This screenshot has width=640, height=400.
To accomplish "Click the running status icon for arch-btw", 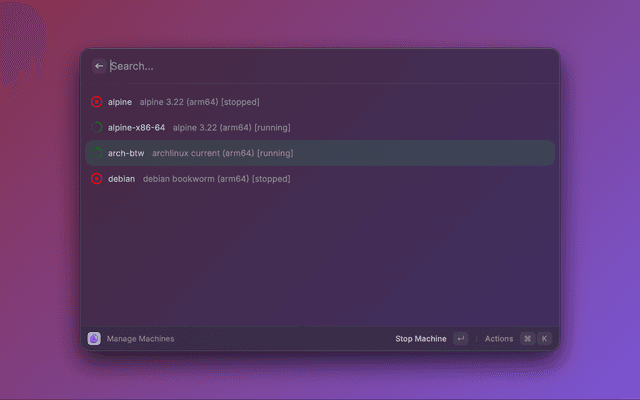I will [x=97, y=153].
